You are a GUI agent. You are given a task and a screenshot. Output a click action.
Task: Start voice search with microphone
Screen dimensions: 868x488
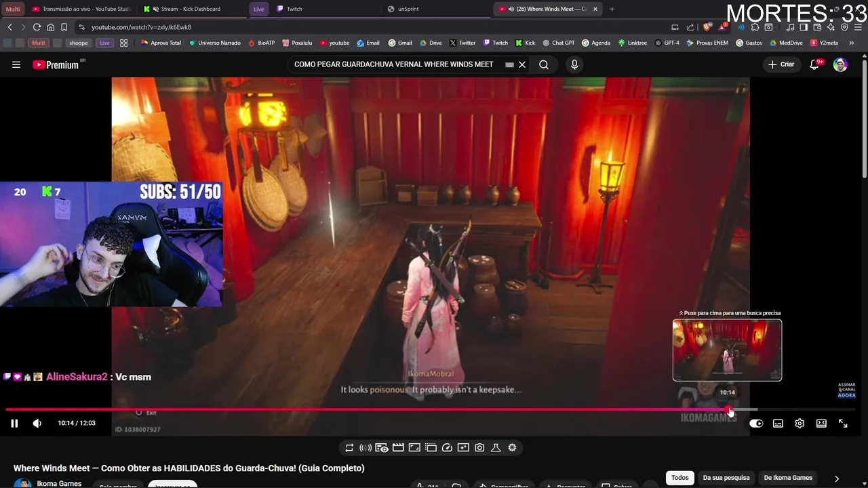(x=574, y=64)
